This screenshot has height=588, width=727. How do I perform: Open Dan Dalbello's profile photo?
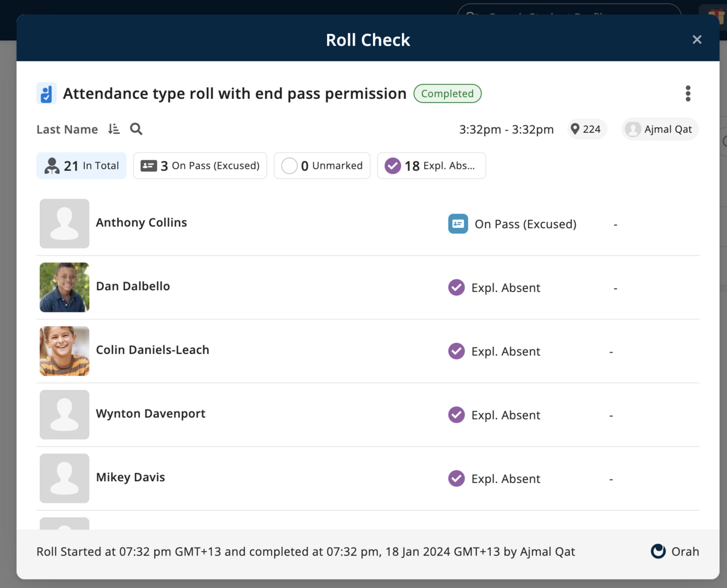tap(65, 287)
